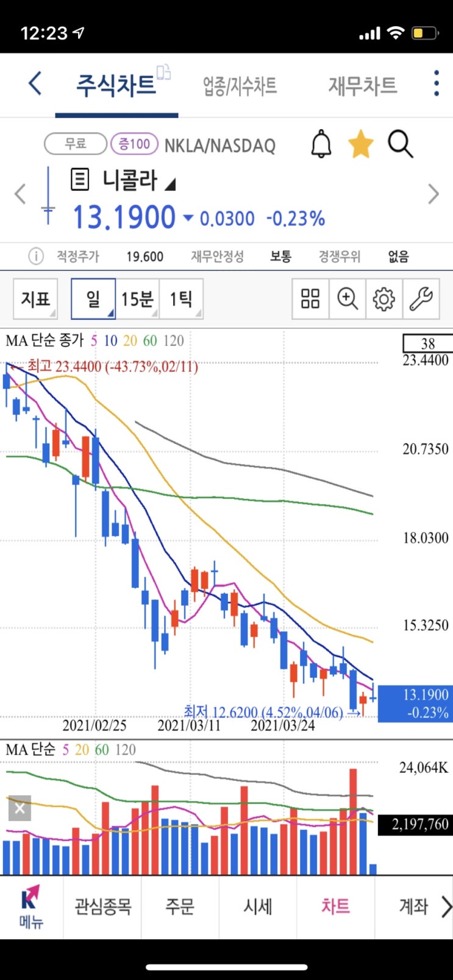
Task: Click the 24,064K volume axis label
Action: point(424,767)
